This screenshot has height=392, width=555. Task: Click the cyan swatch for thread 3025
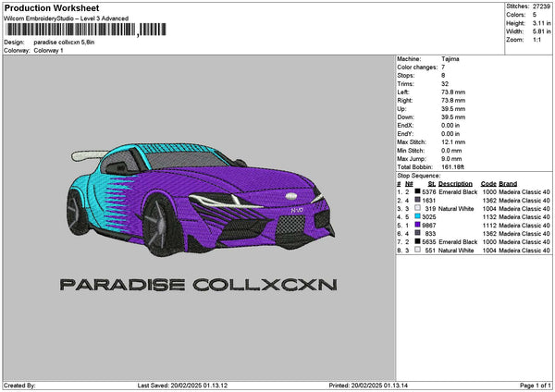418,217
